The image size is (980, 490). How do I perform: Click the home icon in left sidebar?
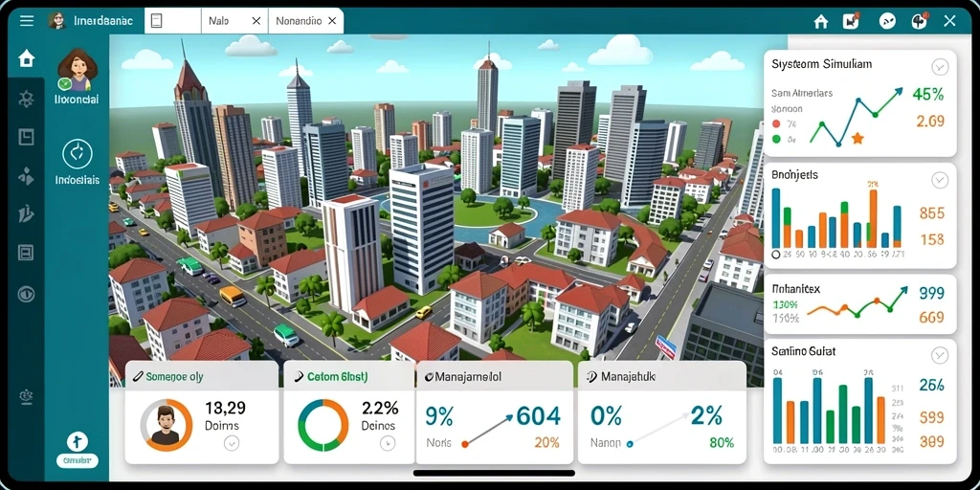click(x=26, y=58)
